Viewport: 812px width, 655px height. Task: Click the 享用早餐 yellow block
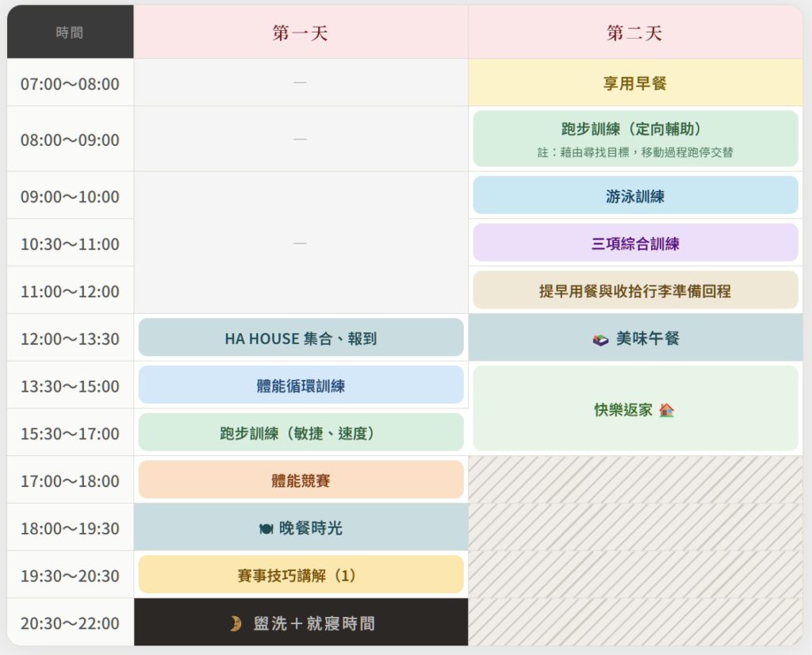tap(634, 82)
